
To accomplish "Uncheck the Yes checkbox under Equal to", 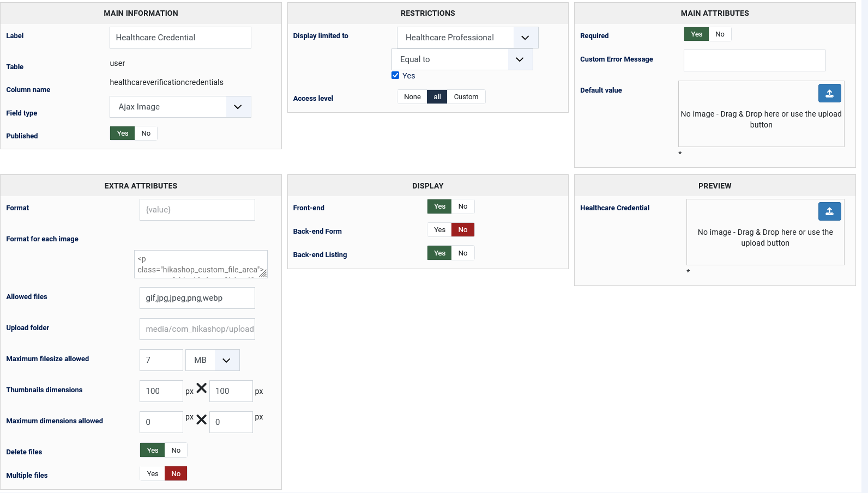I will (395, 76).
